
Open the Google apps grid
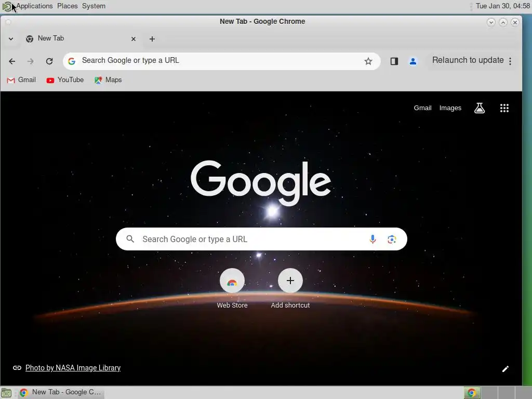point(504,108)
